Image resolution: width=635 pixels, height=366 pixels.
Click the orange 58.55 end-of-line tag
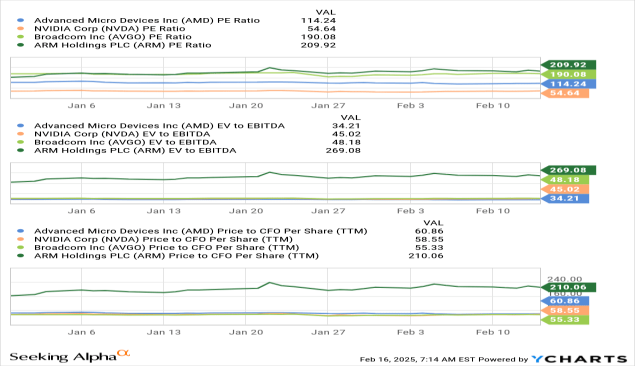tap(565, 311)
